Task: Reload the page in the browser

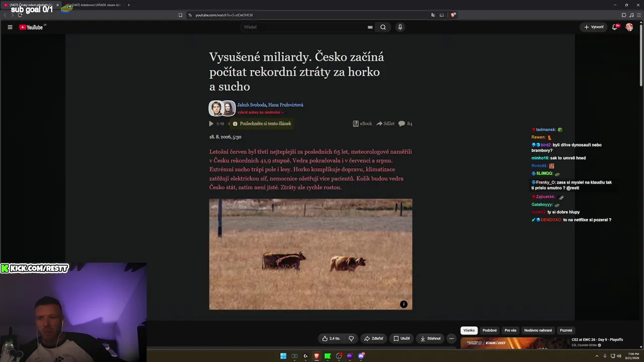Action: tap(20, 15)
